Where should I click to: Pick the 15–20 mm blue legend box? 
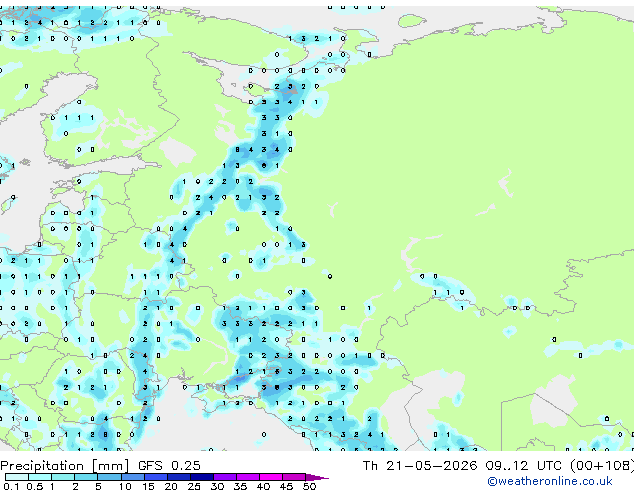(156, 477)
